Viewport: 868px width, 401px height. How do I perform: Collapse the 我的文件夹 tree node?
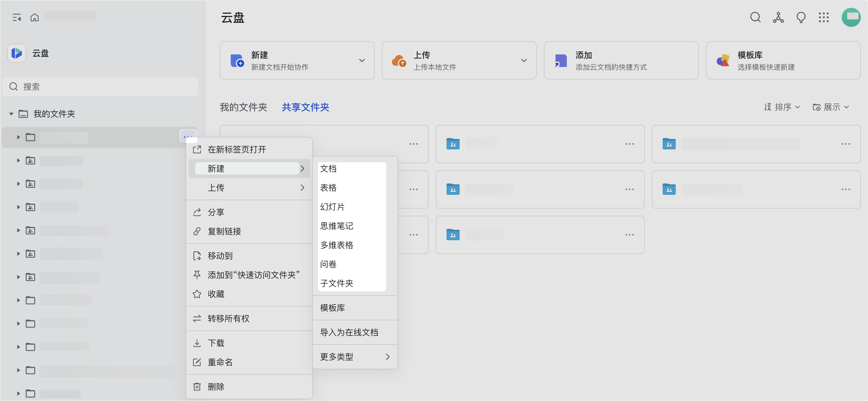tap(11, 114)
